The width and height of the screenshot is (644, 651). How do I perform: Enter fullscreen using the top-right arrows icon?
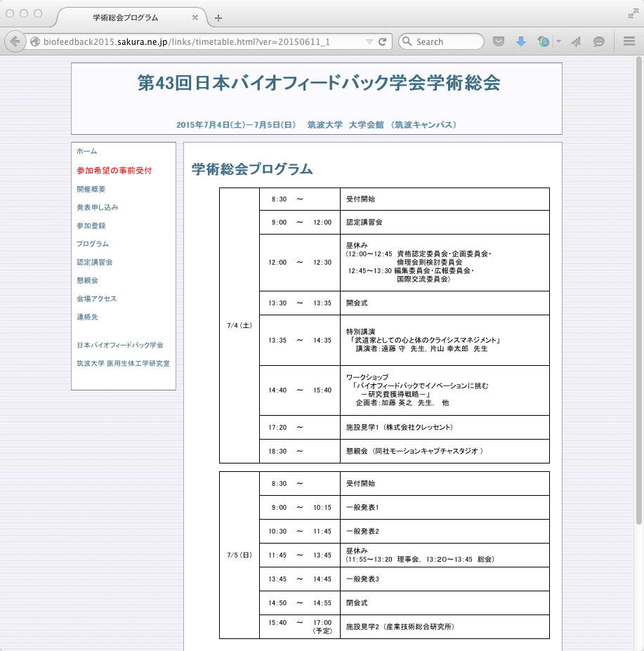(633, 14)
